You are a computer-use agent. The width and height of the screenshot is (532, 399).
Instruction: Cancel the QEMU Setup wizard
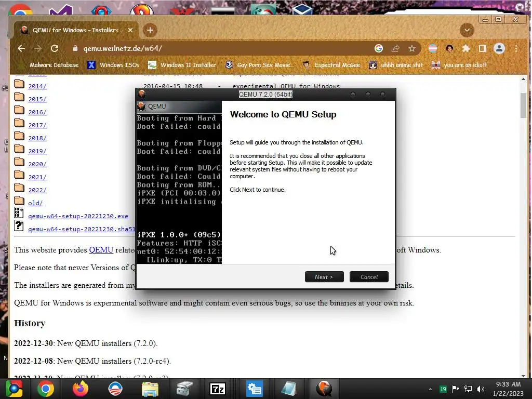pyautogui.click(x=369, y=277)
